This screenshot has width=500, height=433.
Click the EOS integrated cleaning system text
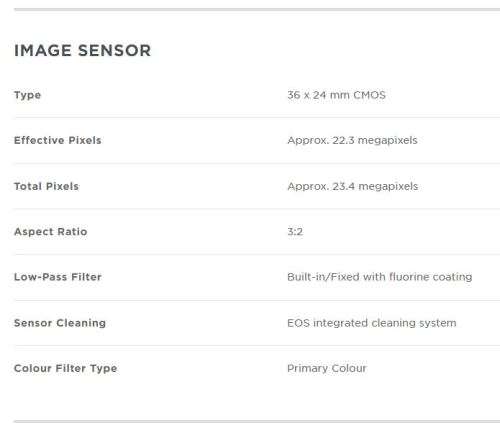[x=372, y=323]
